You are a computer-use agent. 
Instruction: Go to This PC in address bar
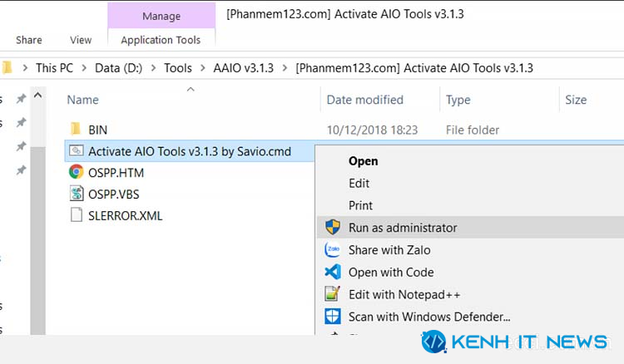pos(55,68)
